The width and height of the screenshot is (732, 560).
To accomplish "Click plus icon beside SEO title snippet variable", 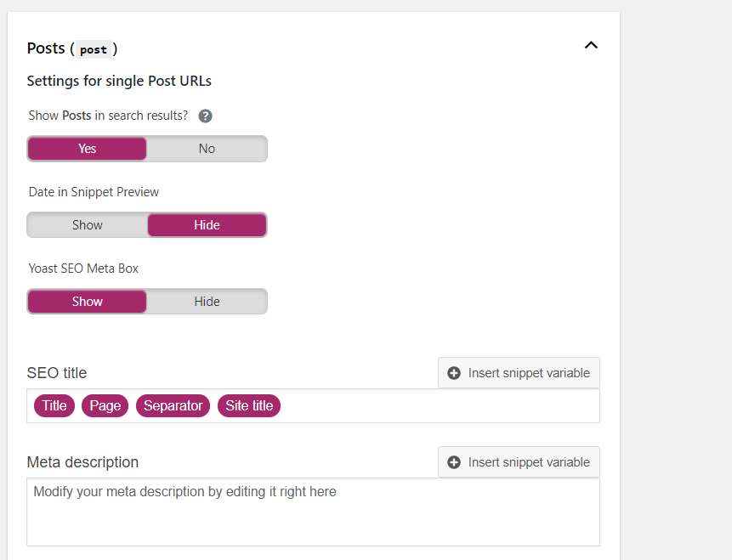I will [454, 373].
